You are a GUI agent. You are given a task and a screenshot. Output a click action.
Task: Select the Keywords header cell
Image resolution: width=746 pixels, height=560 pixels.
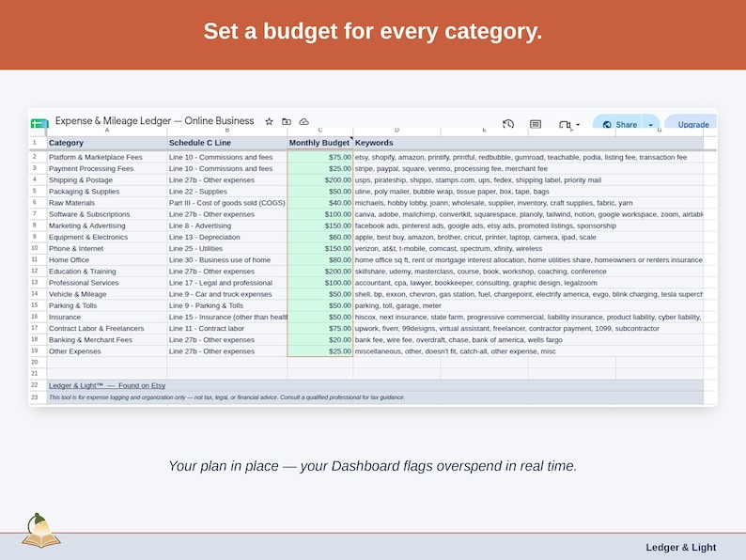click(x=396, y=143)
